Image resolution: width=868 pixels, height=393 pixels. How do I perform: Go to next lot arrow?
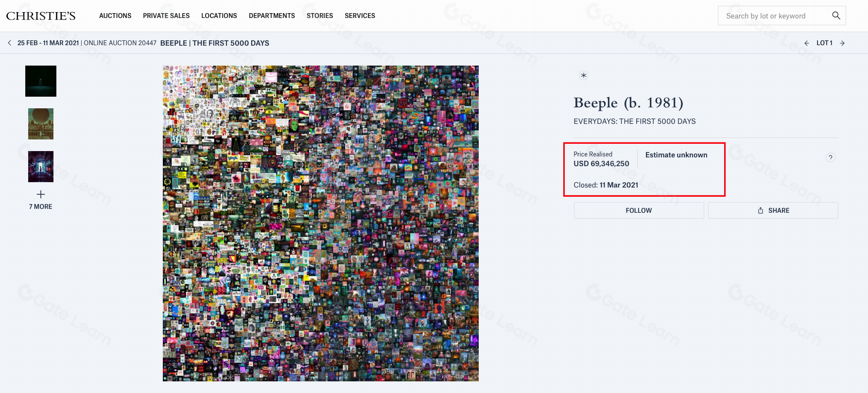[842, 43]
